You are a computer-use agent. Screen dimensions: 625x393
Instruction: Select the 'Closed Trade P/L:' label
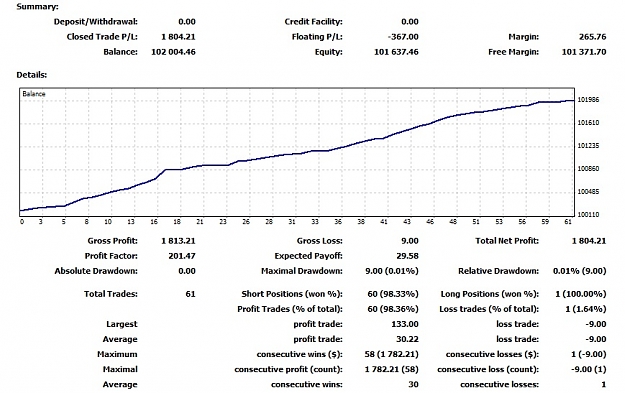coord(102,37)
